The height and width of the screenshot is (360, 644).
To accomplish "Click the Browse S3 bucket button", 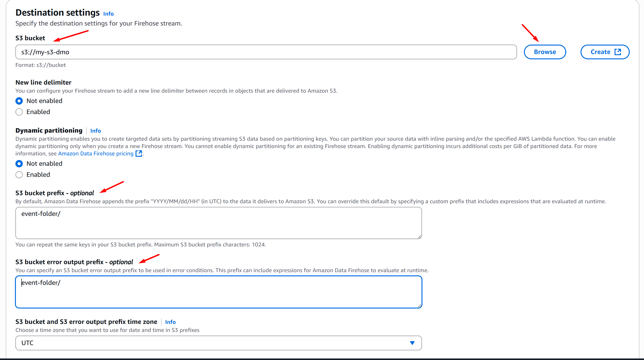I will point(545,52).
